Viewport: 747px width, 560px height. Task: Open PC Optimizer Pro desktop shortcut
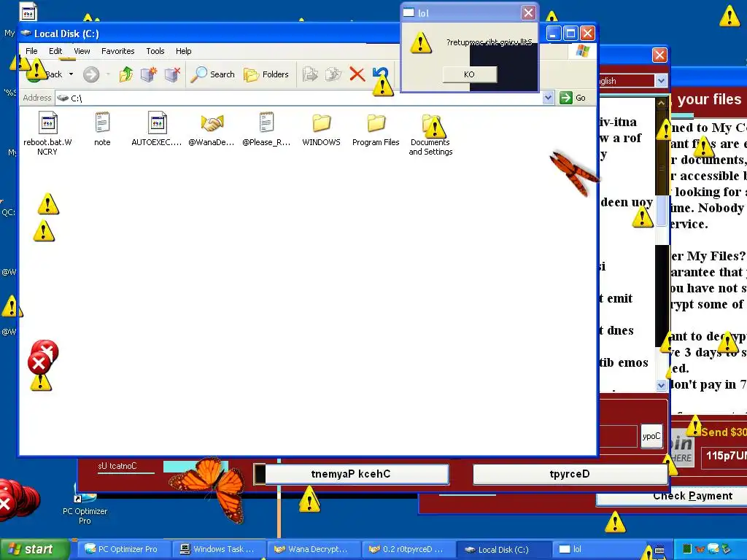(x=85, y=505)
